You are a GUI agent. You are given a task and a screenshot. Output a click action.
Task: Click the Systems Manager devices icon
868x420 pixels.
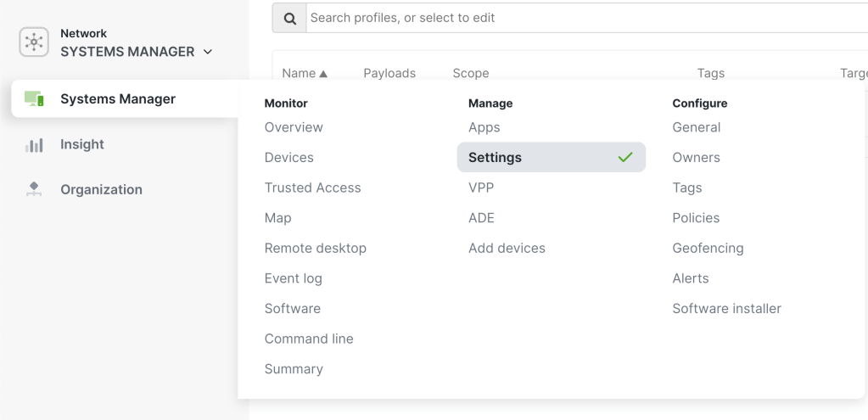click(x=34, y=99)
